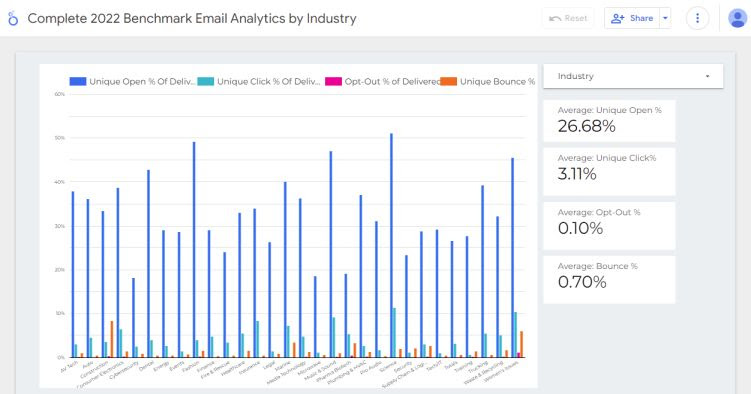The image size is (751, 394).
Task: Click the orange bounce bar for Construction
Action: click(112, 339)
